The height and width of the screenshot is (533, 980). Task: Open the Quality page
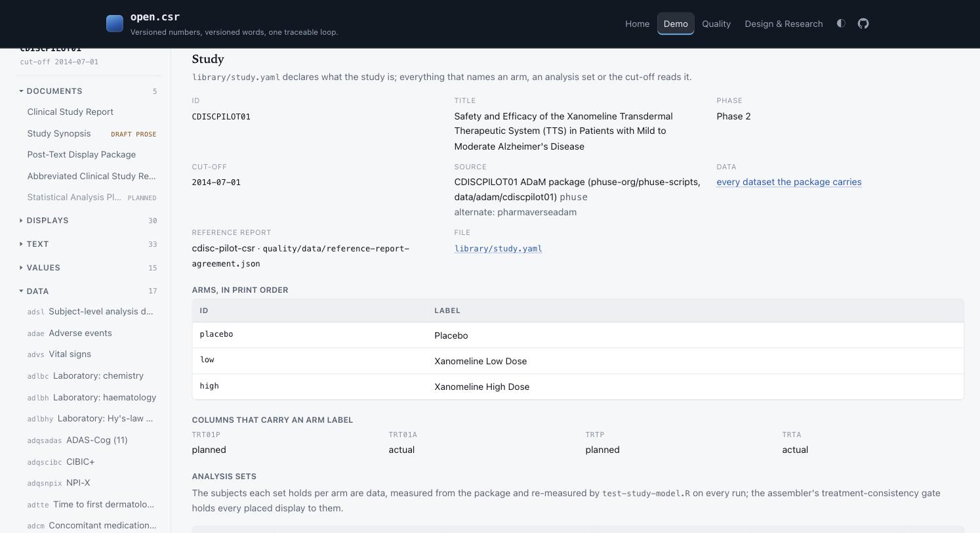coord(716,24)
